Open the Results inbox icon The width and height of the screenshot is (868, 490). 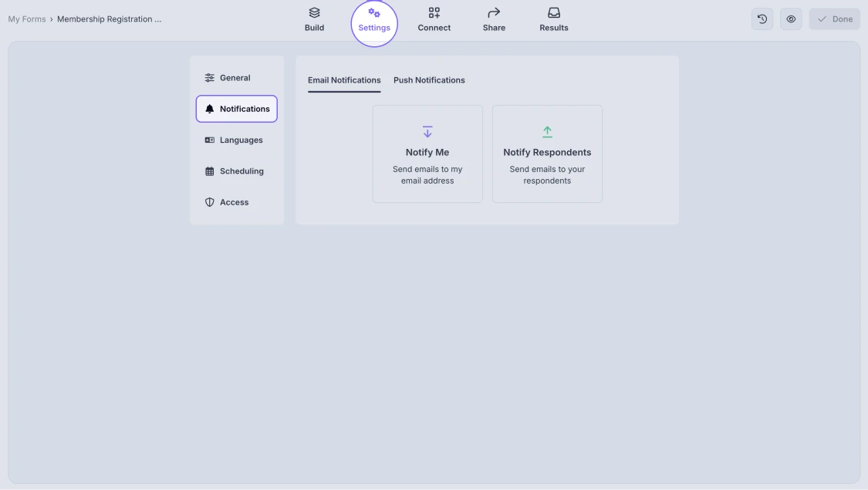coord(554,13)
